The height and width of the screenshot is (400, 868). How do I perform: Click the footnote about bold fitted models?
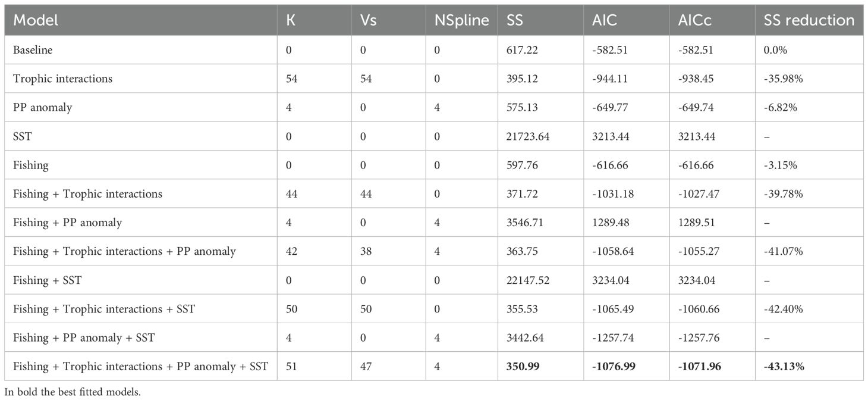71,391
